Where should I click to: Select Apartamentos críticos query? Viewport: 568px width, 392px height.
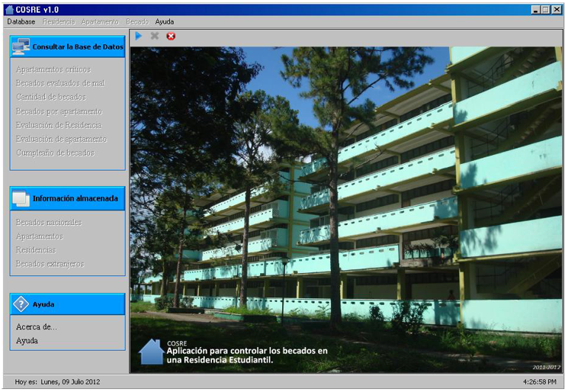coord(53,69)
